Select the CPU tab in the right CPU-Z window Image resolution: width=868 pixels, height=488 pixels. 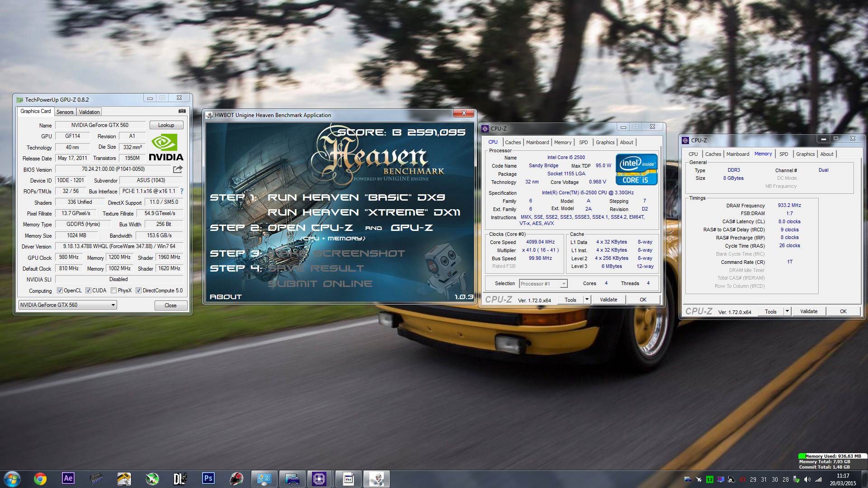pos(693,154)
